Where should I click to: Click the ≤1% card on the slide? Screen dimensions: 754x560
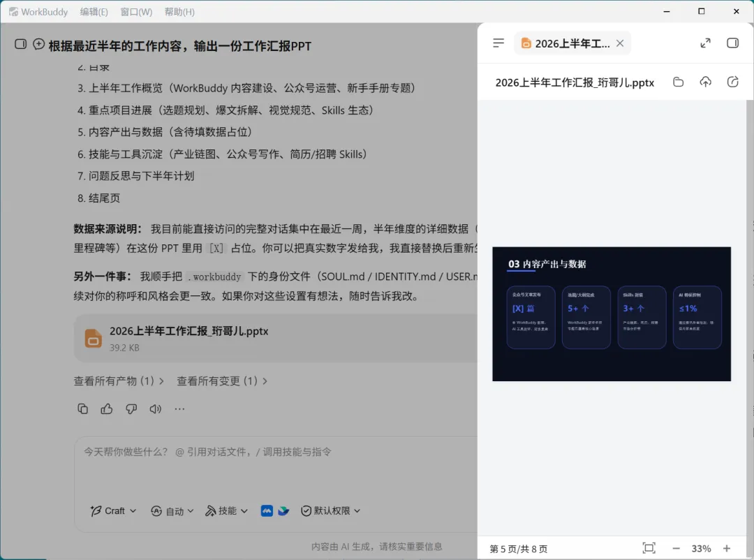pyautogui.click(x=697, y=318)
